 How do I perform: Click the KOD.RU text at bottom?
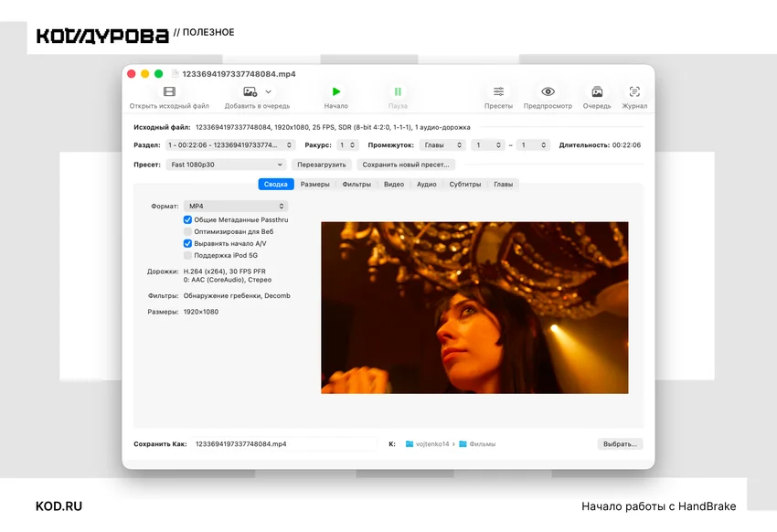(x=59, y=506)
